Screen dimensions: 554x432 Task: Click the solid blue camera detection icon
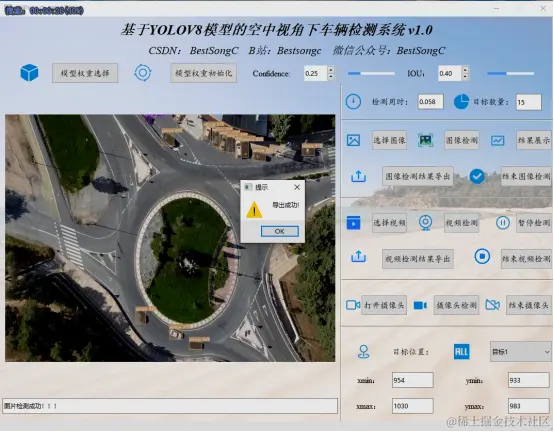click(x=420, y=305)
